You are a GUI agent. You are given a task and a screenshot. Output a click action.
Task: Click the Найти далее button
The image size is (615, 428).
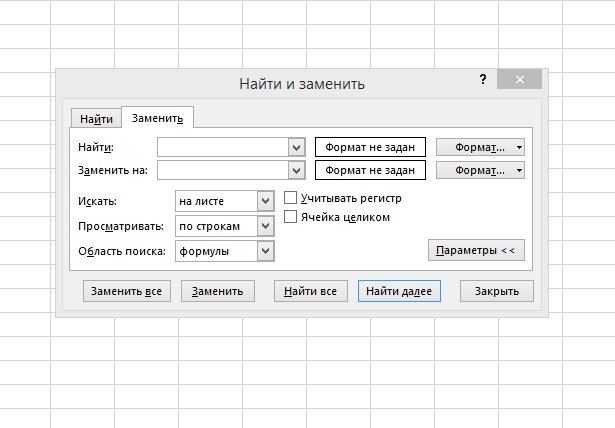point(398,291)
